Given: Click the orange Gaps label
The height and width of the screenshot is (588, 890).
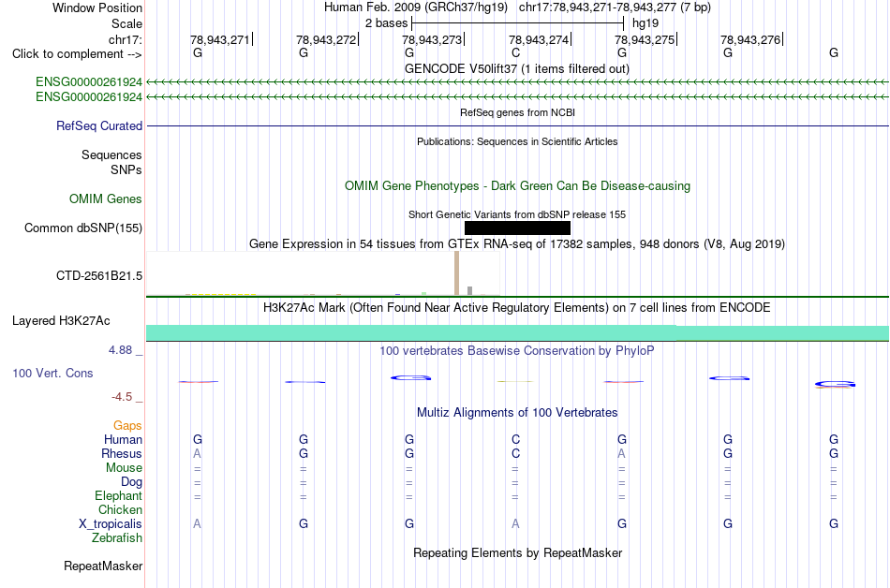Looking at the screenshot, I should pyautogui.click(x=127, y=425).
